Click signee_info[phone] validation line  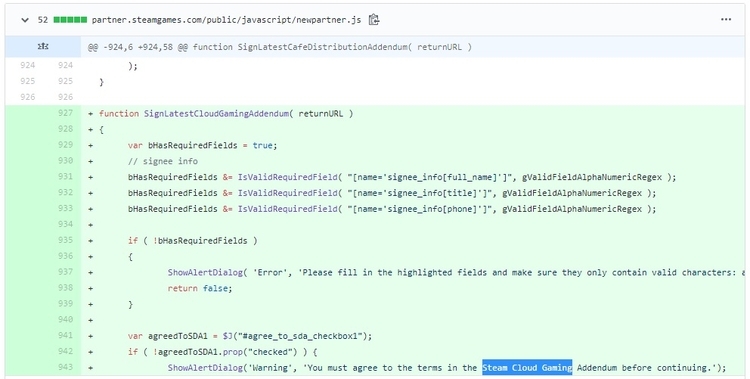click(x=392, y=209)
